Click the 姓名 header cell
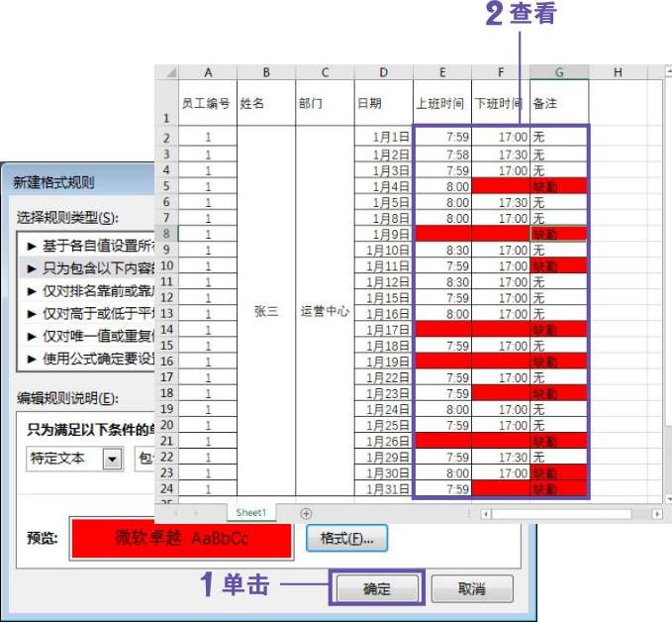This screenshot has width=672, height=622. point(266,103)
